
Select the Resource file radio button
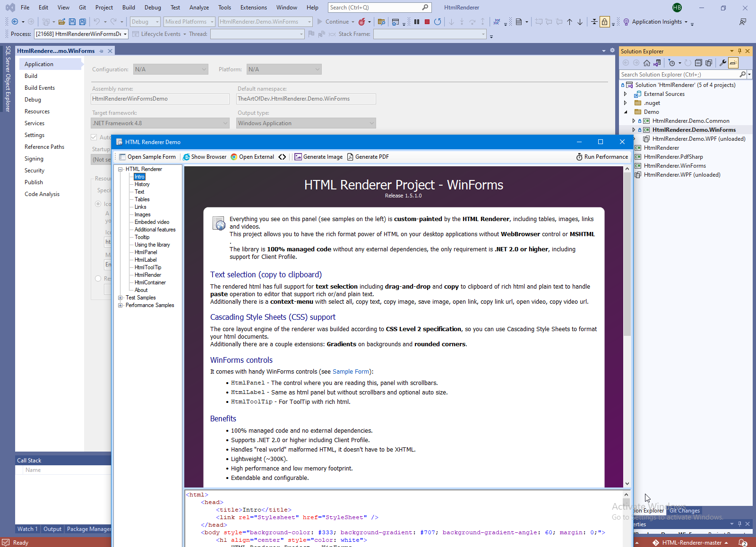click(98, 279)
